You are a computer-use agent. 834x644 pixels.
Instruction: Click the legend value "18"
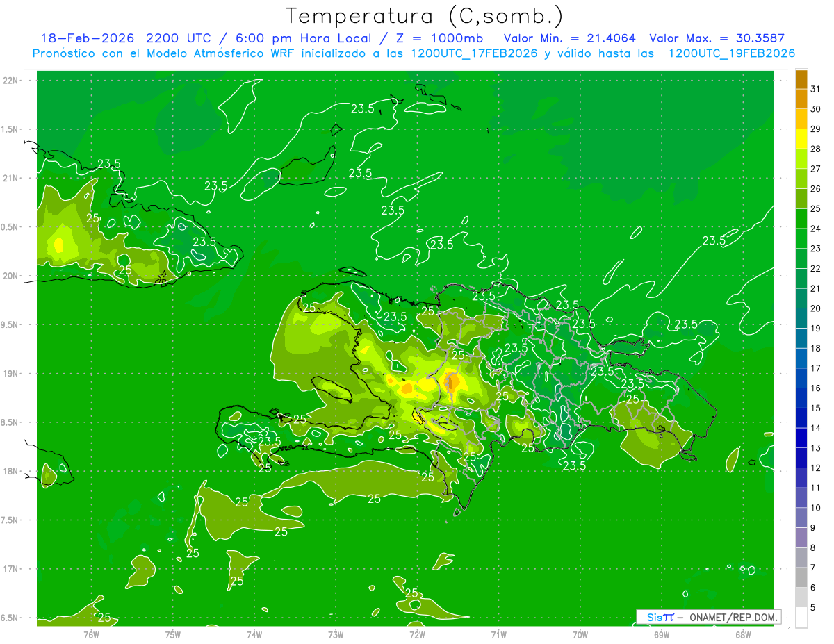point(816,348)
